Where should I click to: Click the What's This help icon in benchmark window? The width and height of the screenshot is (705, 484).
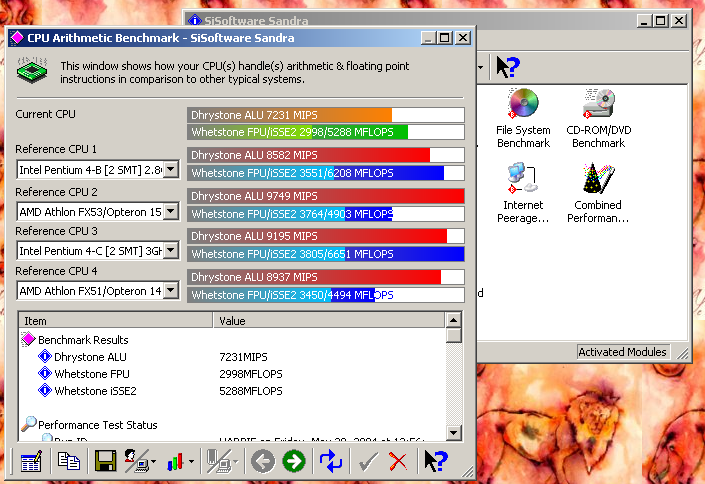click(x=436, y=461)
